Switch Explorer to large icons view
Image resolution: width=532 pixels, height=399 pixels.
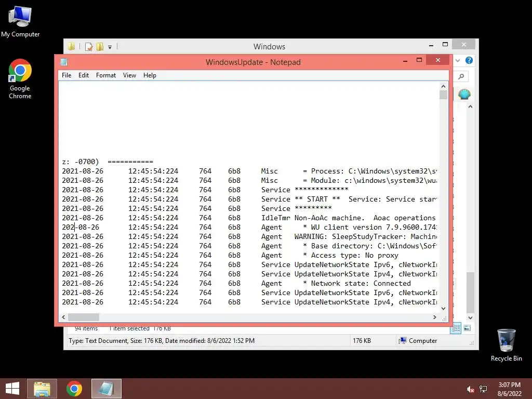tap(467, 328)
